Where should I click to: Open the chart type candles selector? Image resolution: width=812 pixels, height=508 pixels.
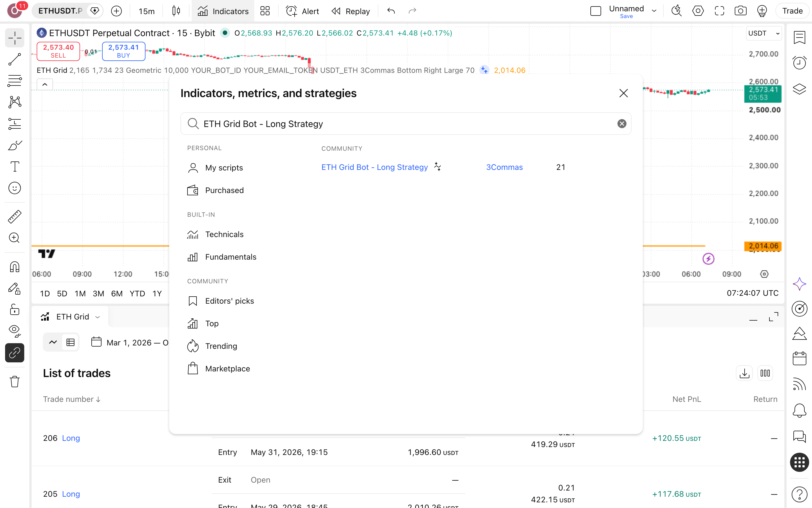coord(176,11)
